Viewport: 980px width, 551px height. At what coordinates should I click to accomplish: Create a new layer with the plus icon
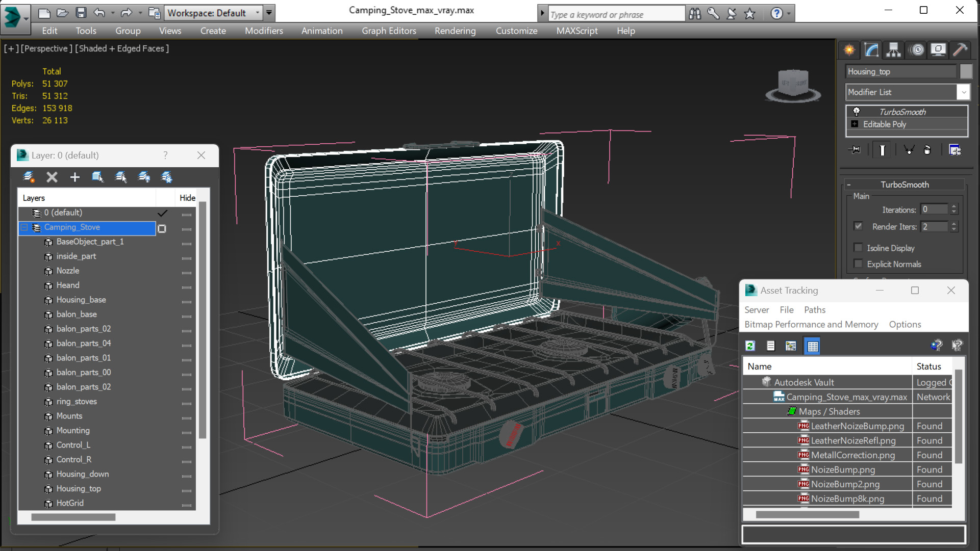pos(75,177)
